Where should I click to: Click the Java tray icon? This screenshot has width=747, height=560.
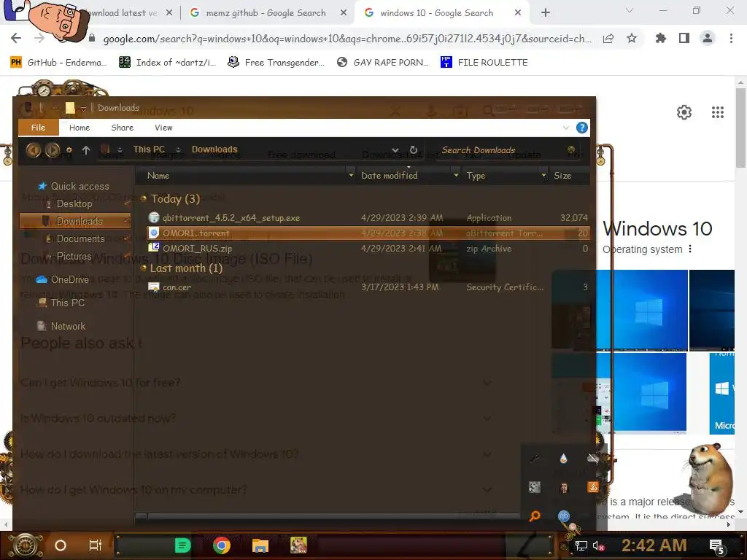click(592, 486)
